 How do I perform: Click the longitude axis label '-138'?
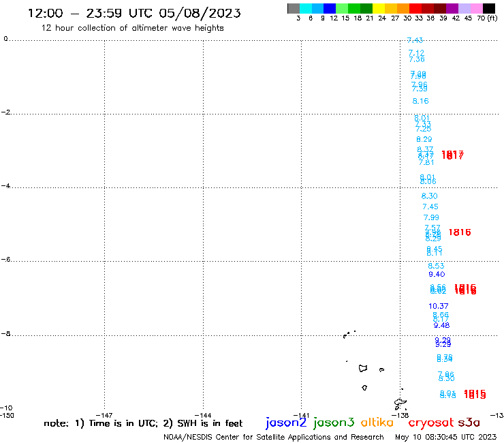click(x=400, y=415)
